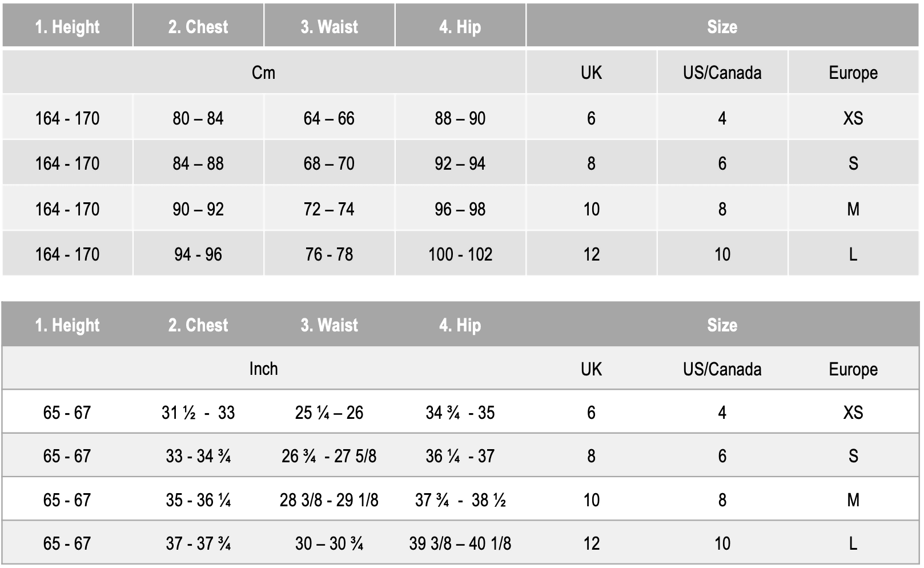The width and height of the screenshot is (924, 568).
Task: Select the hip cell reading 39 3/8 – 40 1/8
Action: pos(460,543)
